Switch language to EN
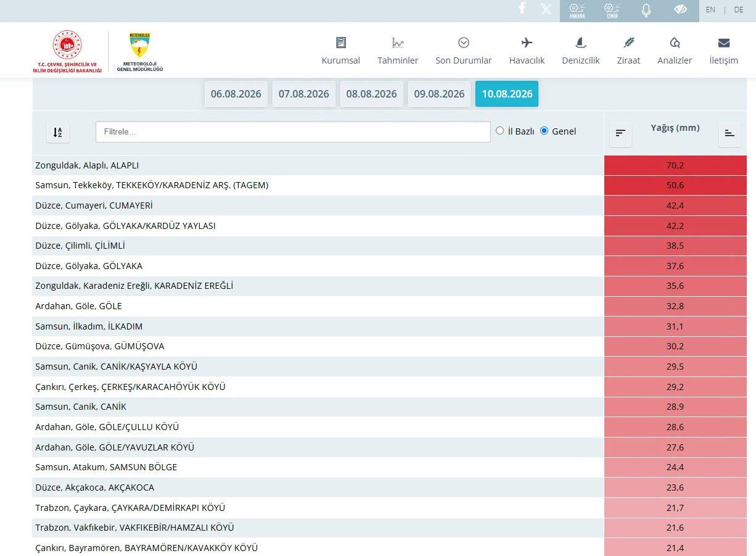756x556 pixels. pos(710,10)
